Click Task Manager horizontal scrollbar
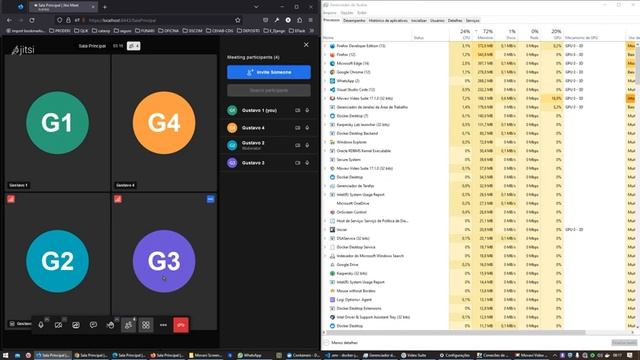Image resolution: width=640 pixels, height=360 pixels. pos(455,333)
